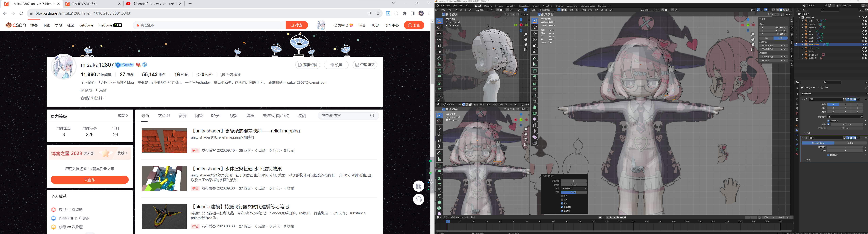Open the outliner filter funnel icon
Screen dimensions: 868x234
(860, 10)
